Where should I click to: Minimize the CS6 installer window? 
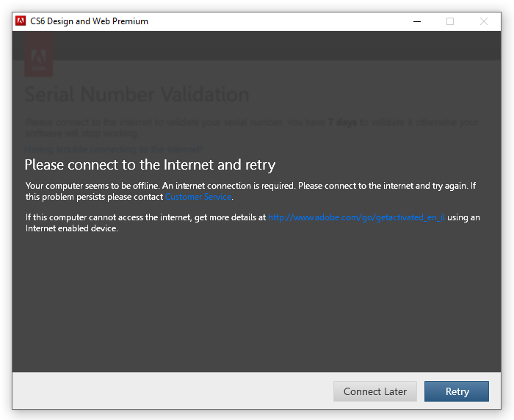(x=416, y=21)
